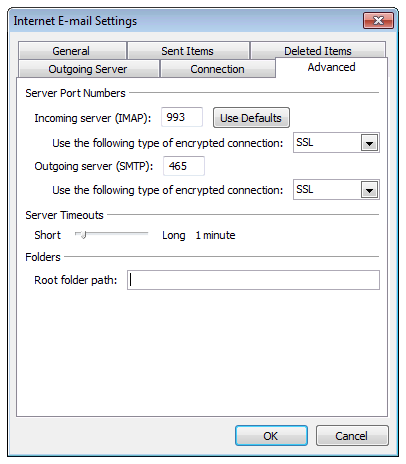Go to the Deleted Items tab
This screenshot has height=464, width=406.
click(318, 51)
